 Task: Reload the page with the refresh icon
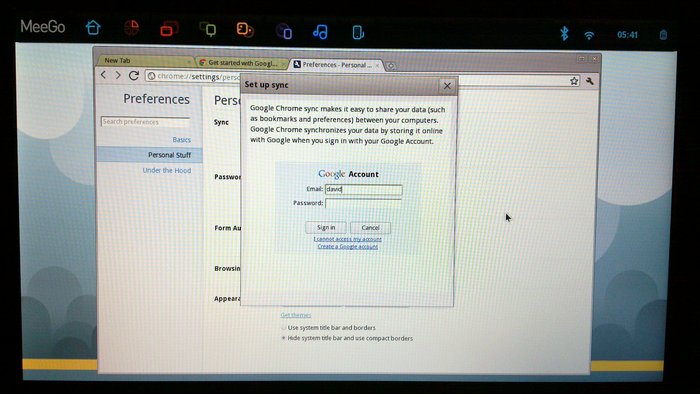coord(133,75)
